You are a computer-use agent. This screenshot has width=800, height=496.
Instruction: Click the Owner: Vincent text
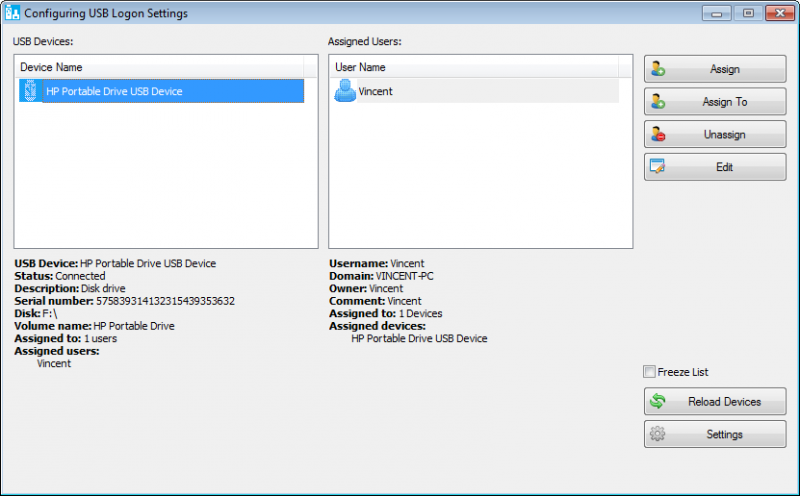[366, 288]
